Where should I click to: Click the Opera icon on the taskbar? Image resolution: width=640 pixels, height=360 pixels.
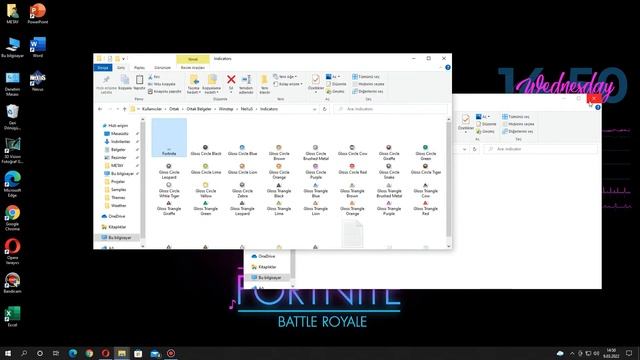point(105,353)
